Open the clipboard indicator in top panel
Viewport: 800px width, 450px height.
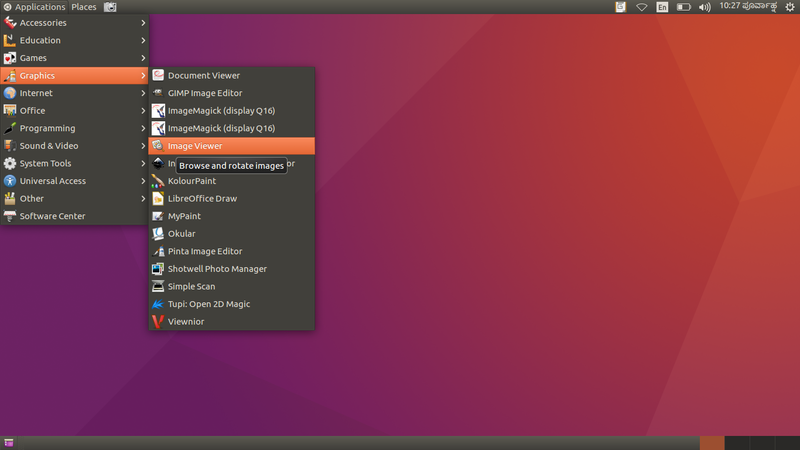coord(620,7)
